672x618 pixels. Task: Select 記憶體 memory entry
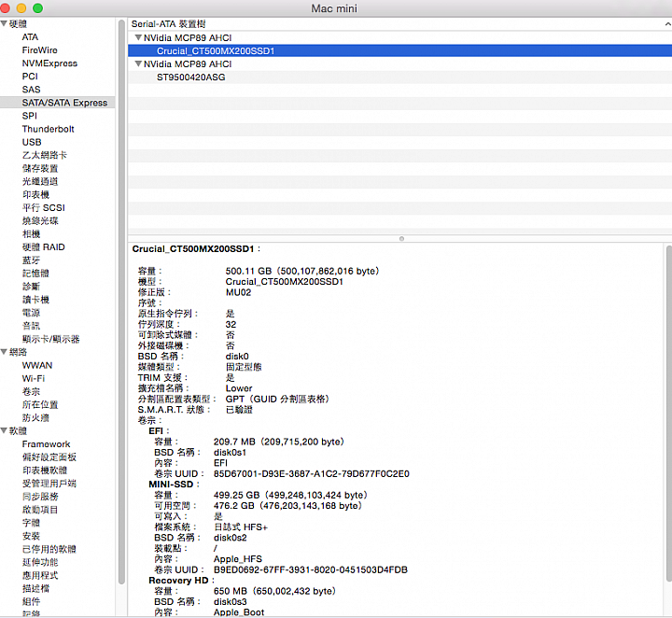pos(35,274)
